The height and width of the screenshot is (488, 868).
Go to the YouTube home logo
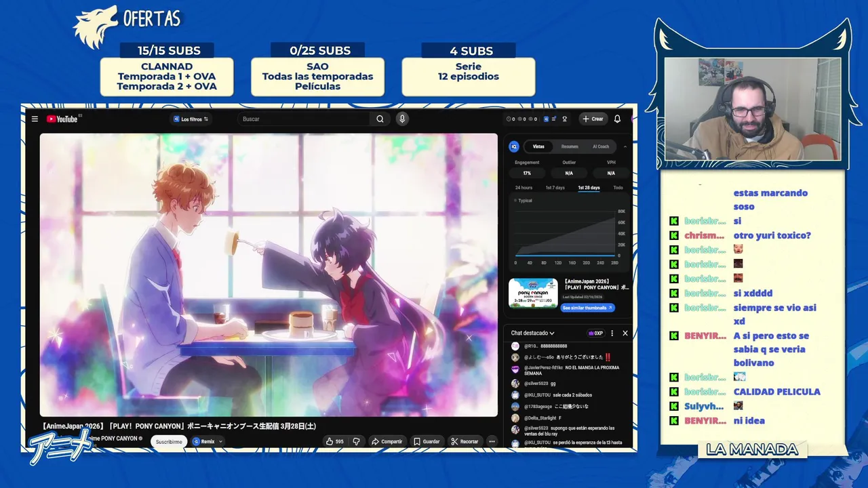click(x=62, y=119)
